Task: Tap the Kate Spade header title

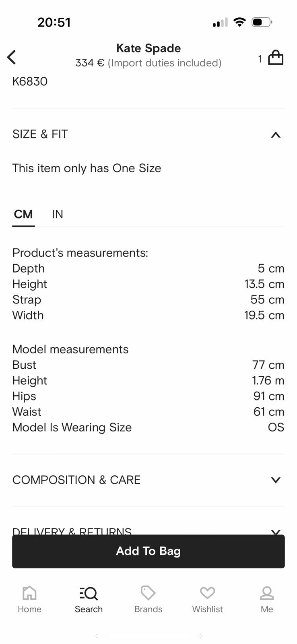Action: pos(148,48)
